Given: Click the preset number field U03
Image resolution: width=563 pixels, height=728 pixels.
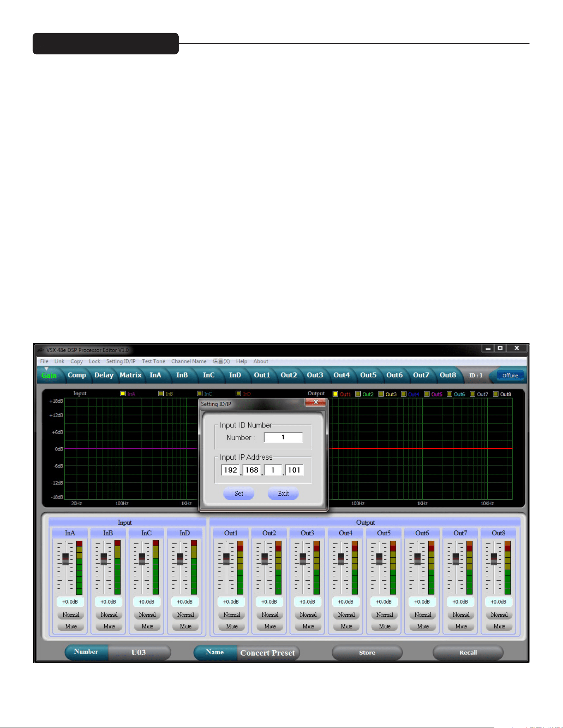Looking at the screenshot, I should (139, 653).
